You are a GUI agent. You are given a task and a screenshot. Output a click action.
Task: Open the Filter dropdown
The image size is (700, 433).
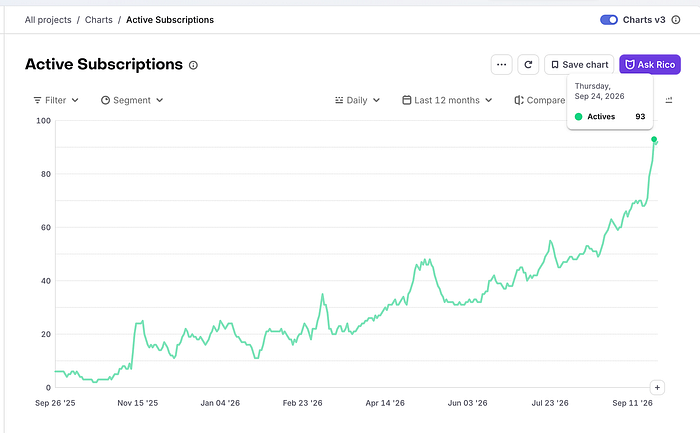tap(56, 100)
